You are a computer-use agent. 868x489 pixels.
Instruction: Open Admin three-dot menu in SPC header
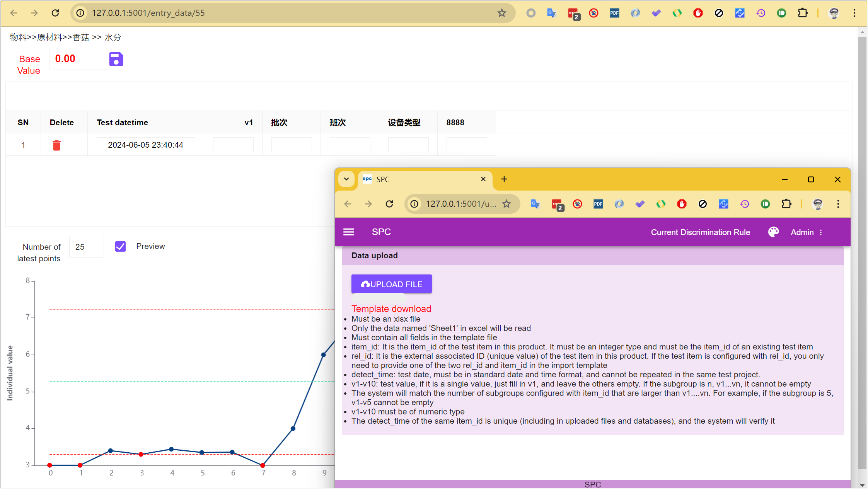click(x=821, y=232)
